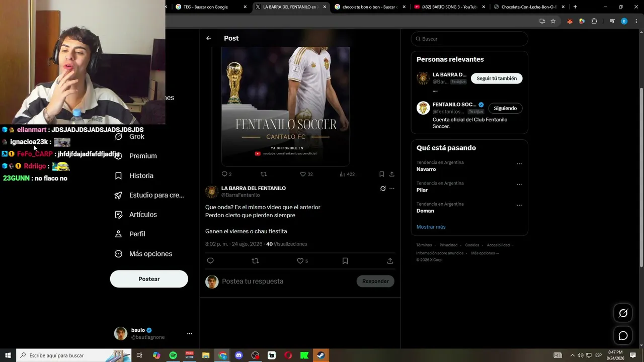The height and width of the screenshot is (362, 644).
Task: Open the three-dot options for LA BARRA tweet
Action: [392, 189]
